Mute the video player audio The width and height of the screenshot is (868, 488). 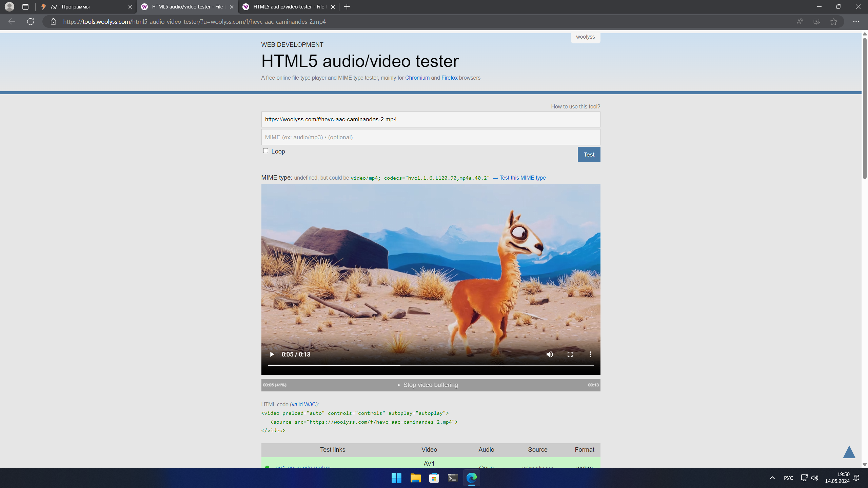coord(550,354)
